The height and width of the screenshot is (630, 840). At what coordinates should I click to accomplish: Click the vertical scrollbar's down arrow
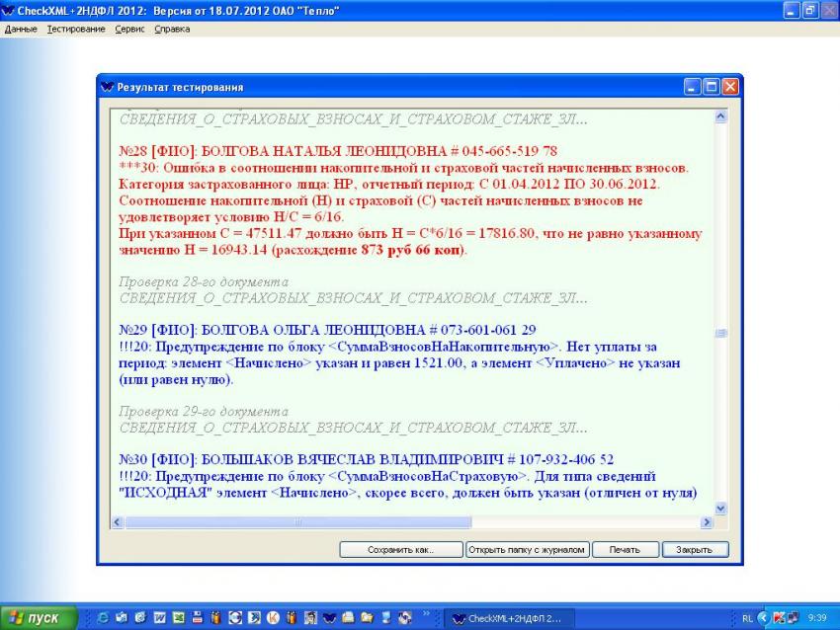click(x=720, y=509)
